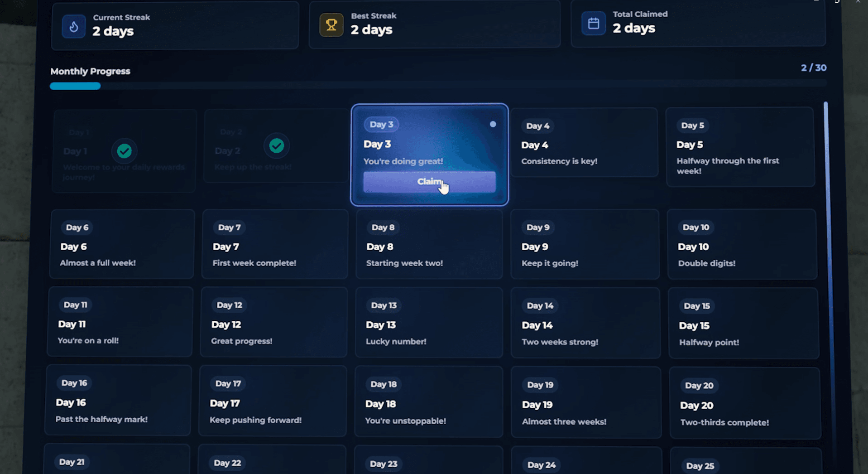Screen dimensions: 868x474
Task: Select the Day 15 'Halfway point!' card
Action: click(x=743, y=324)
